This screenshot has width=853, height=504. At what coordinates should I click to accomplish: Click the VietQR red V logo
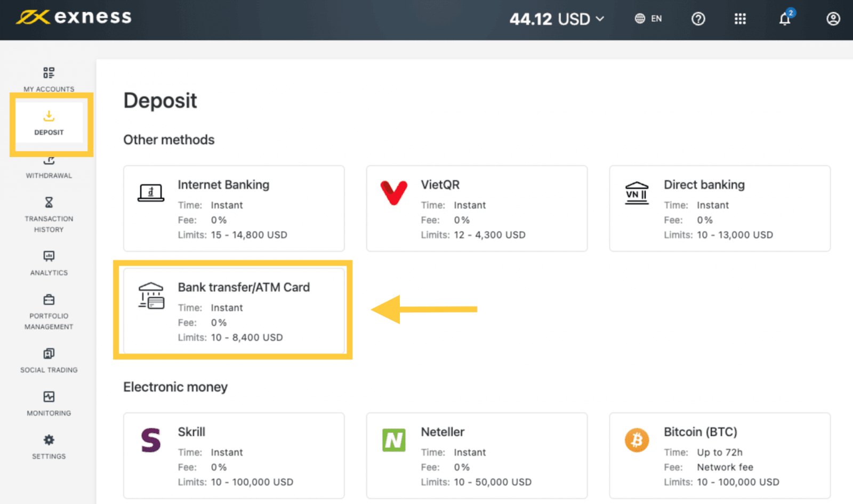coord(394,192)
